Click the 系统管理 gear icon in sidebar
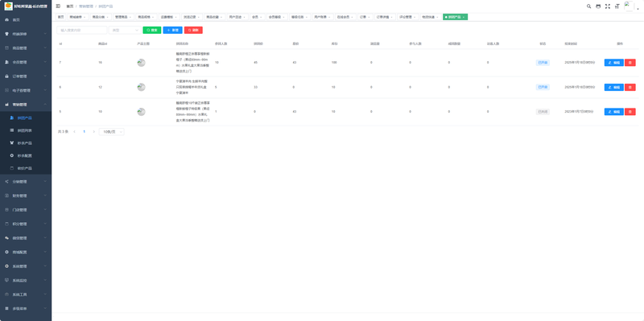Viewport: 644px width, 321px height. click(6, 266)
